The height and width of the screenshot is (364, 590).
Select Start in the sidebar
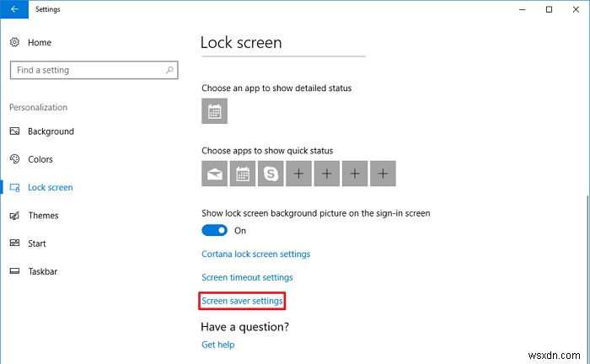38,244
